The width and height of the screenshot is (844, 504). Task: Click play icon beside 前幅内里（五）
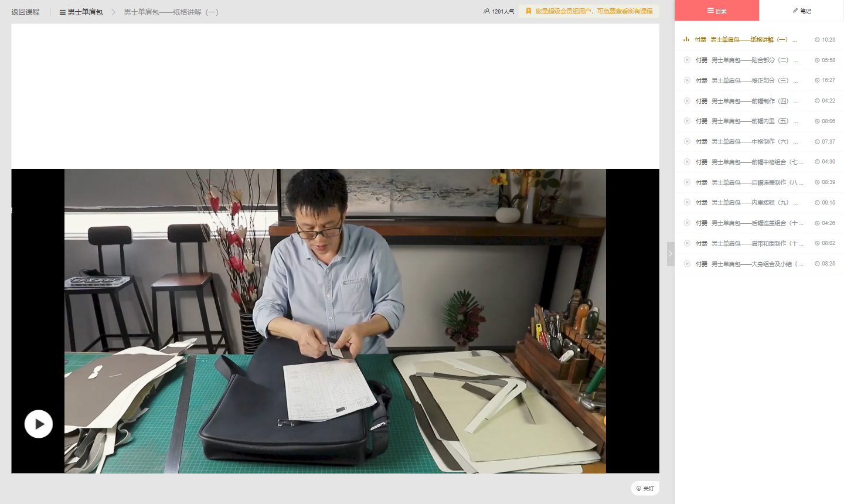click(687, 121)
